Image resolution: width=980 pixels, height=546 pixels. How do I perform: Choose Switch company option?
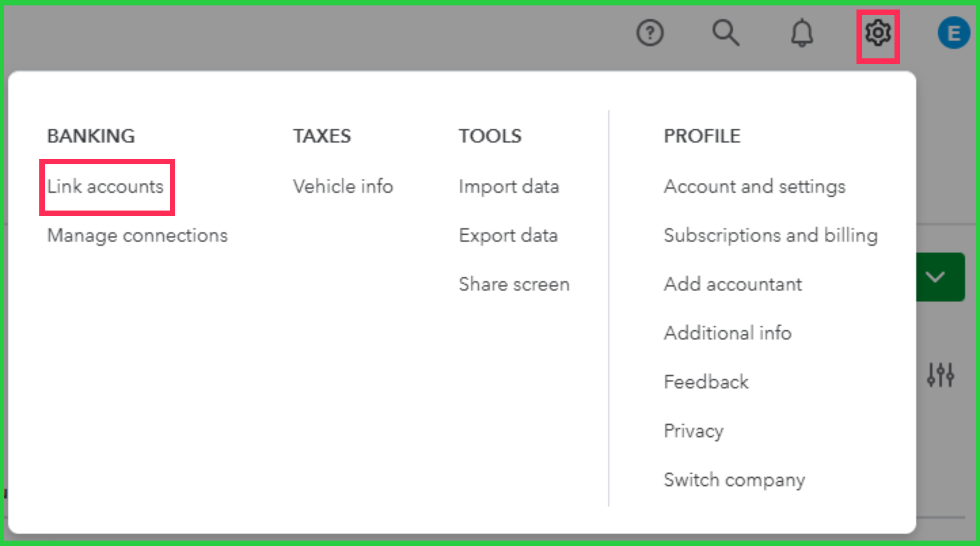[734, 480]
